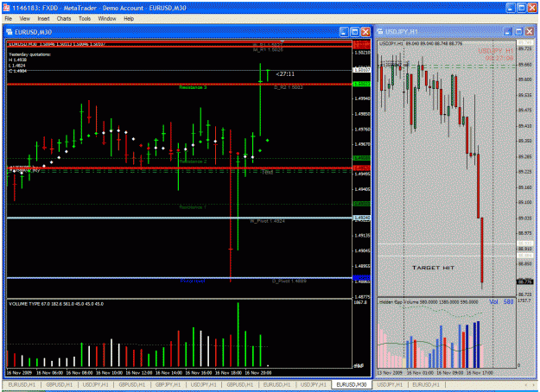The image size is (540, 392).
Task: Maximize the EURUSD,M30 chart window
Action: coord(355,32)
